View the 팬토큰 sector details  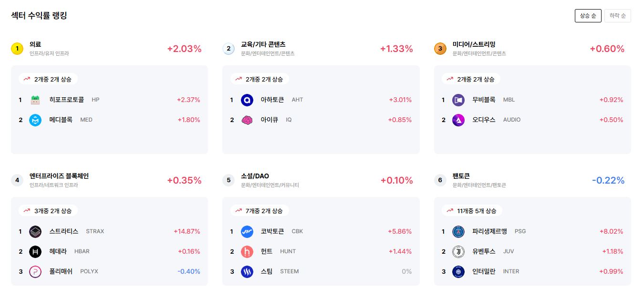[x=461, y=176]
